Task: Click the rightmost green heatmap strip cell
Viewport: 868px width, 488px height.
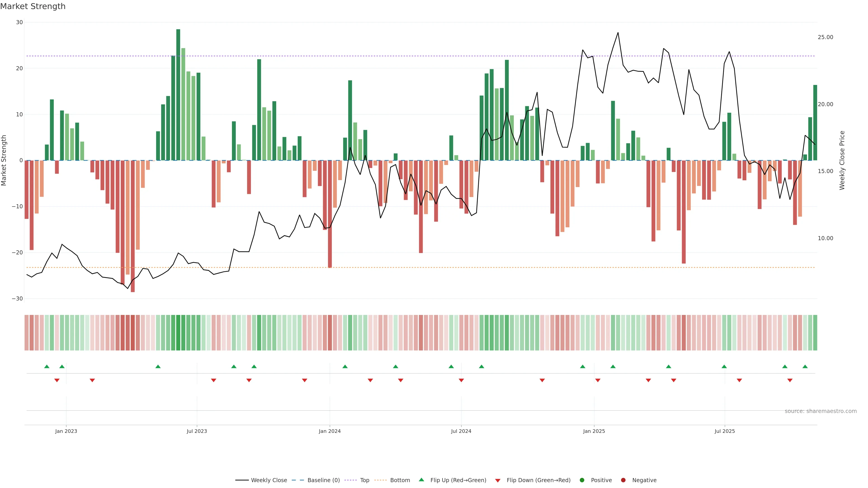Action: [815, 333]
